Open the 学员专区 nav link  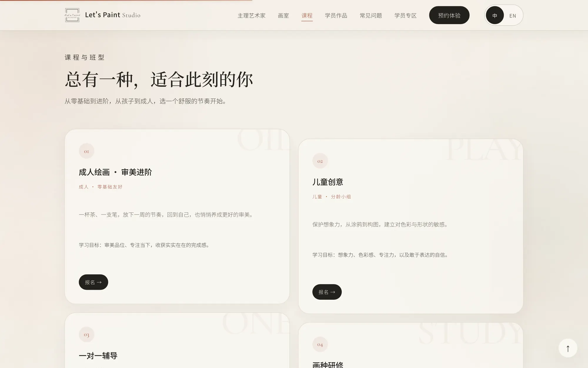(405, 16)
